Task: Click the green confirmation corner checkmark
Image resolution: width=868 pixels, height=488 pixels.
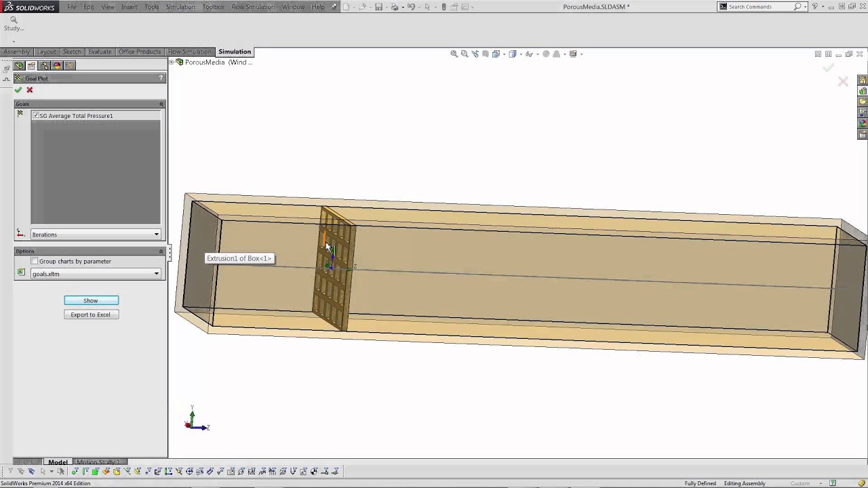Action: click(x=828, y=68)
